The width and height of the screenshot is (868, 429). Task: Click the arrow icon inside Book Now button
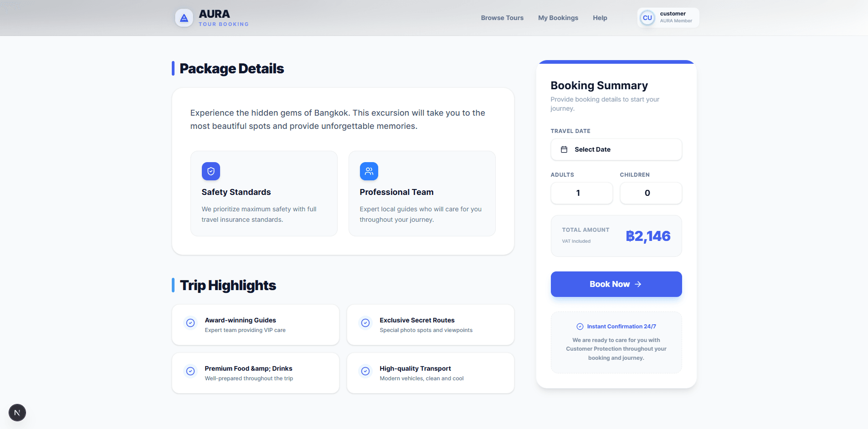click(638, 284)
